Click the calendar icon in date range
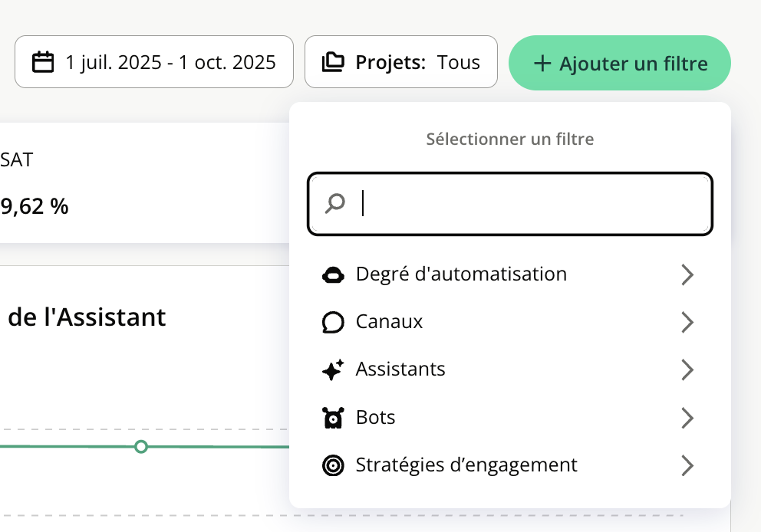Viewport: 761px width, 532px height. [x=43, y=62]
